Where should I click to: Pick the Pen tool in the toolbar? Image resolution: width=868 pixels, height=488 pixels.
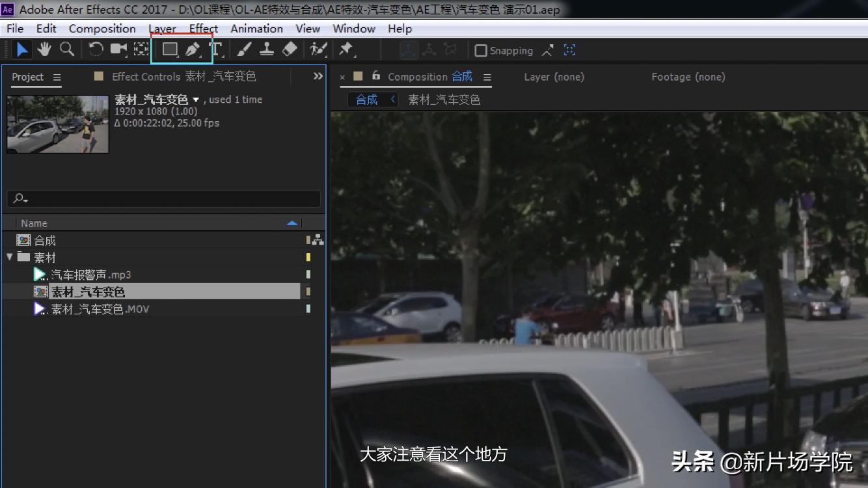point(192,49)
